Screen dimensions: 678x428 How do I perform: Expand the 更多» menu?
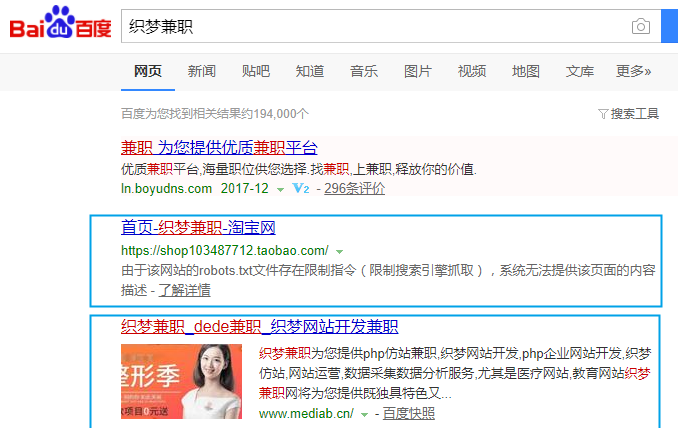pyautogui.click(x=633, y=71)
